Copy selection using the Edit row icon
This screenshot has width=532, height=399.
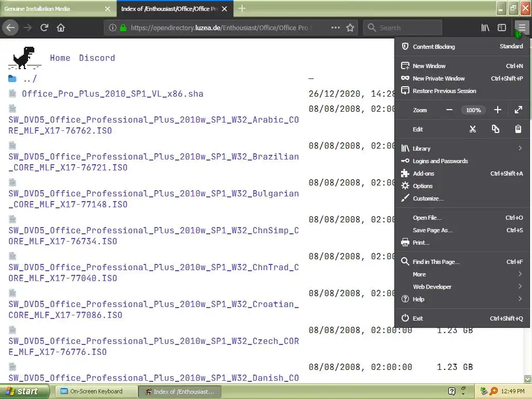(495, 129)
